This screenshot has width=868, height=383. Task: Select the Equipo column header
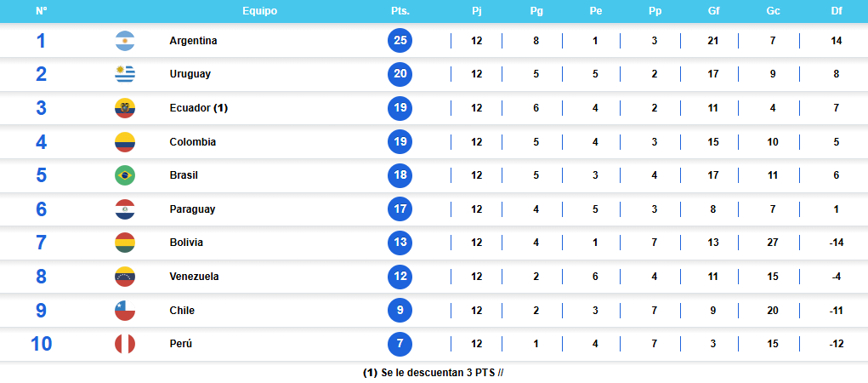click(x=259, y=11)
